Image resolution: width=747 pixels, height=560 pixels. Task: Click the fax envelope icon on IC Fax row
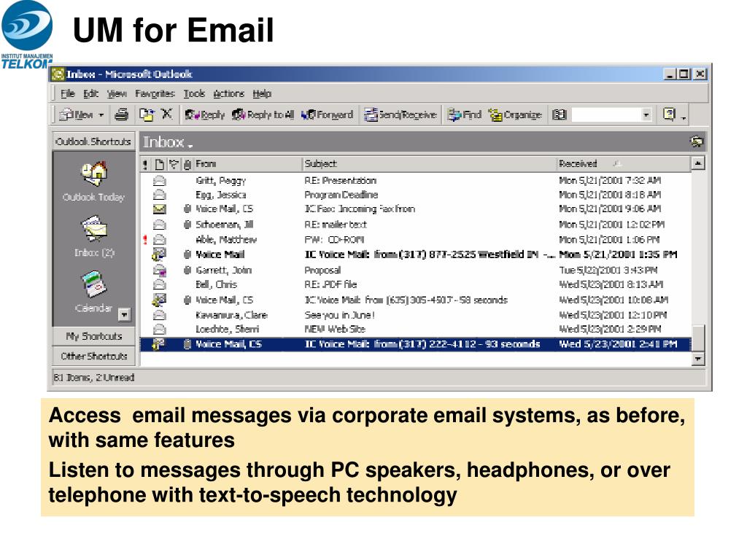coord(159,209)
